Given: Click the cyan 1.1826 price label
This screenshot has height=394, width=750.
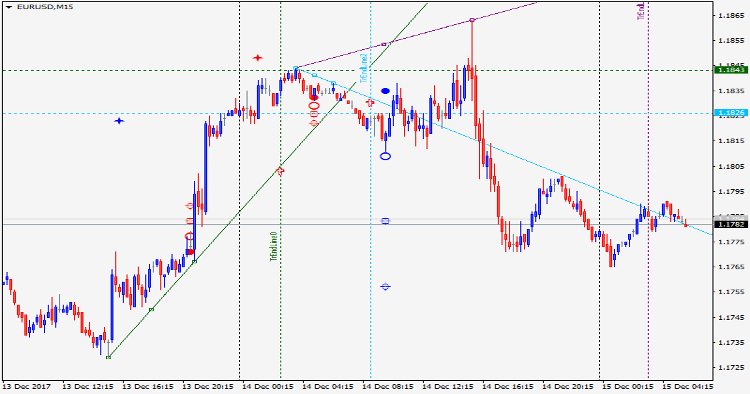Looking at the screenshot, I should [x=730, y=113].
